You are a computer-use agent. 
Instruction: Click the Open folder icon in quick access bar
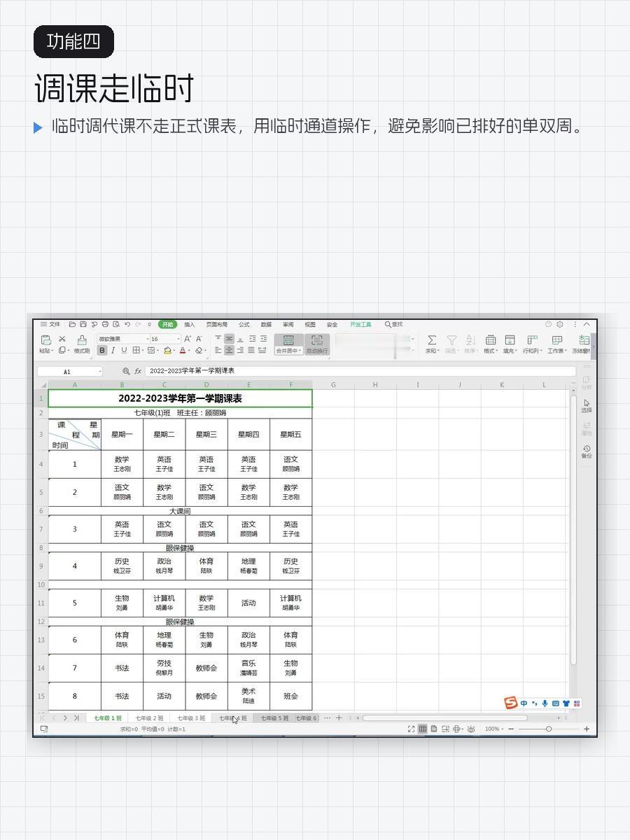(x=72, y=324)
